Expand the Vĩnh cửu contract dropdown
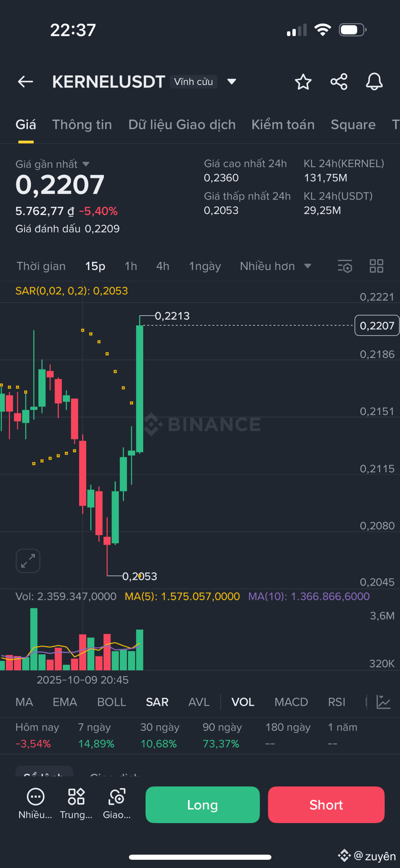The image size is (400, 868). pyautogui.click(x=232, y=82)
